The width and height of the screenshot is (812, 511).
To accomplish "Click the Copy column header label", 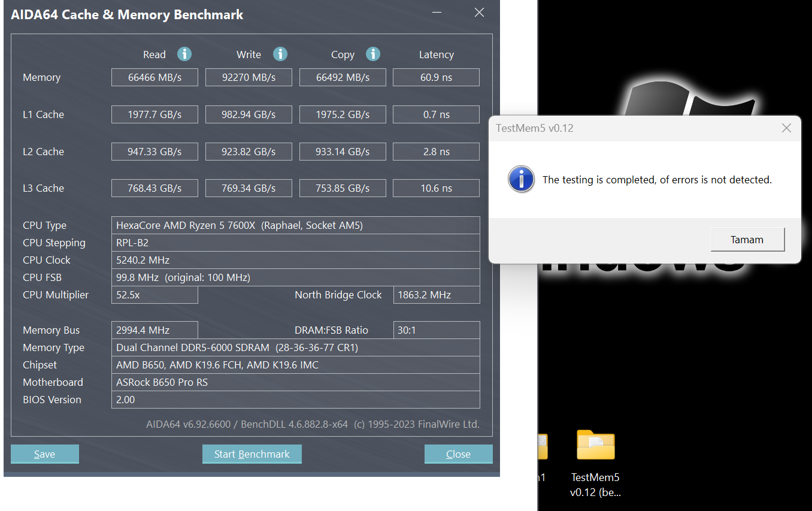I will (343, 55).
